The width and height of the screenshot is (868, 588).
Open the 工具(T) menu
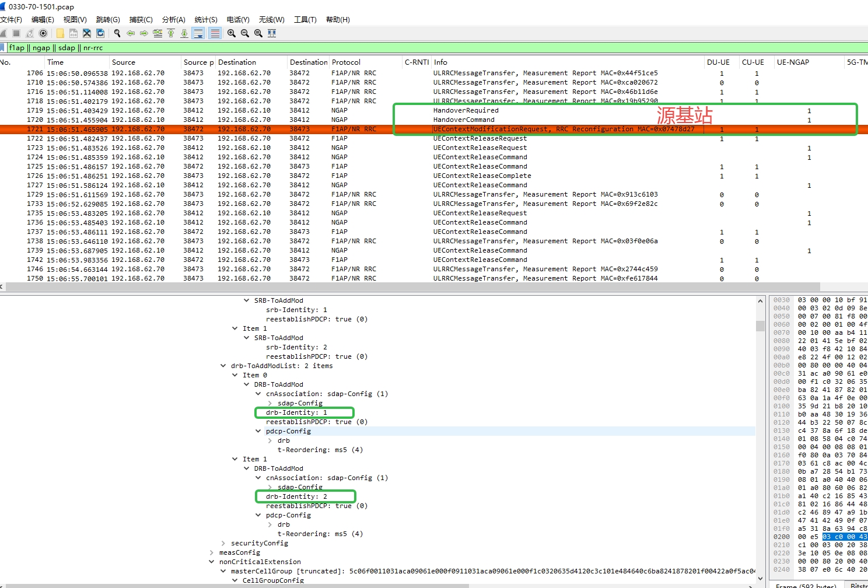(305, 19)
